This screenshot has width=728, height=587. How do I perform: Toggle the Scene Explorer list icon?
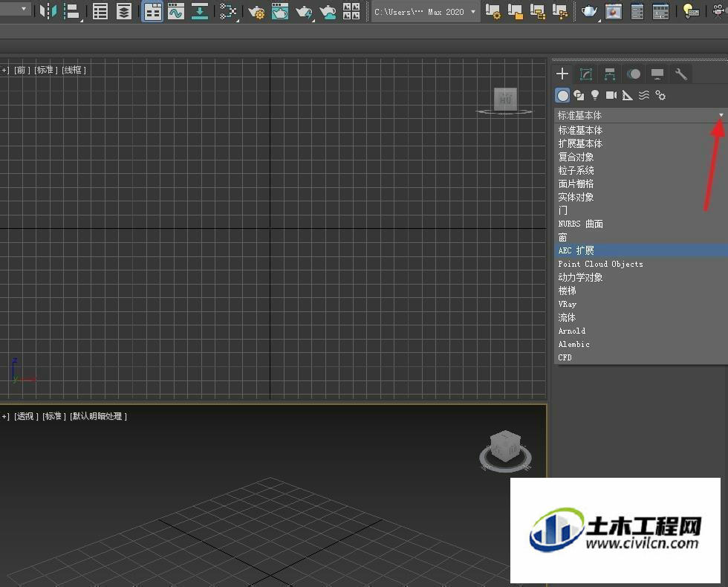coord(100,11)
